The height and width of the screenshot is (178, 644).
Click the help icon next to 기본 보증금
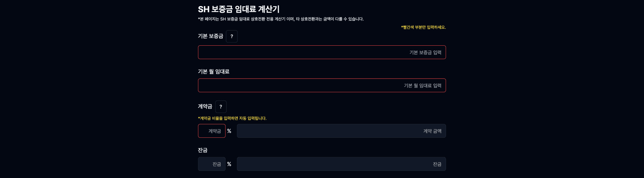pyautogui.click(x=232, y=36)
